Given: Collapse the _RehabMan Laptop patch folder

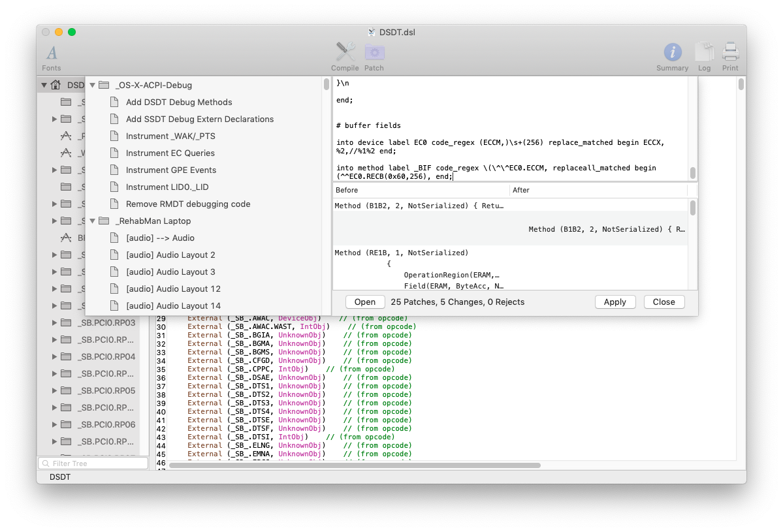Looking at the screenshot, I should (x=92, y=221).
